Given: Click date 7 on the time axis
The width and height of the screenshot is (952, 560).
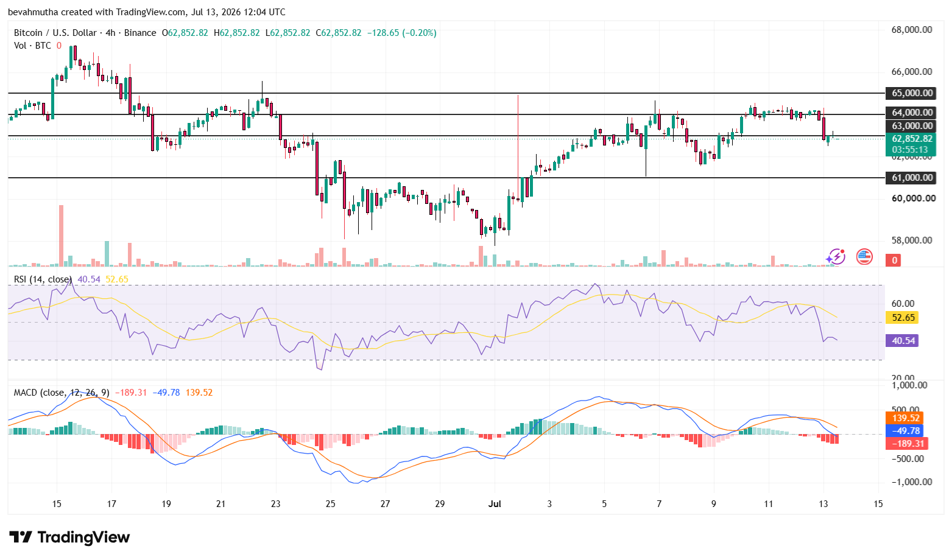Looking at the screenshot, I should point(659,504).
